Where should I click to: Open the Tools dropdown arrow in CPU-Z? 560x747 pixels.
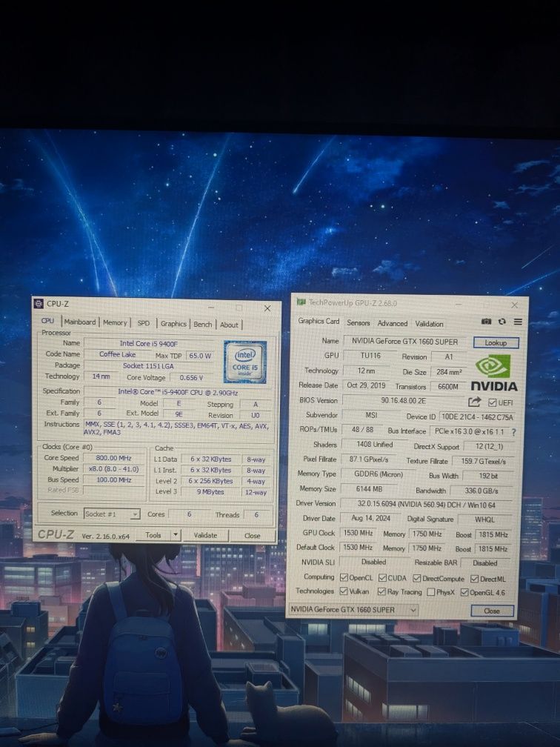[x=176, y=535]
